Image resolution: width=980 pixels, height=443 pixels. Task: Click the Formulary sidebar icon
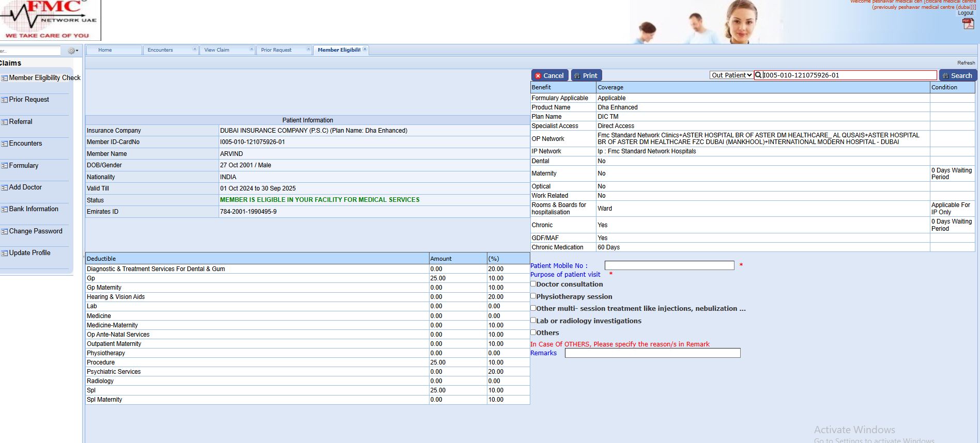tap(4, 166)
